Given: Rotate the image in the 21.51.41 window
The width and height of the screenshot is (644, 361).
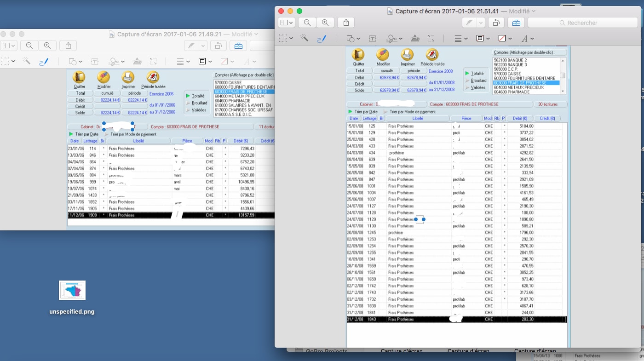Looking at the screenshot, I should click(x=496, y=23).
